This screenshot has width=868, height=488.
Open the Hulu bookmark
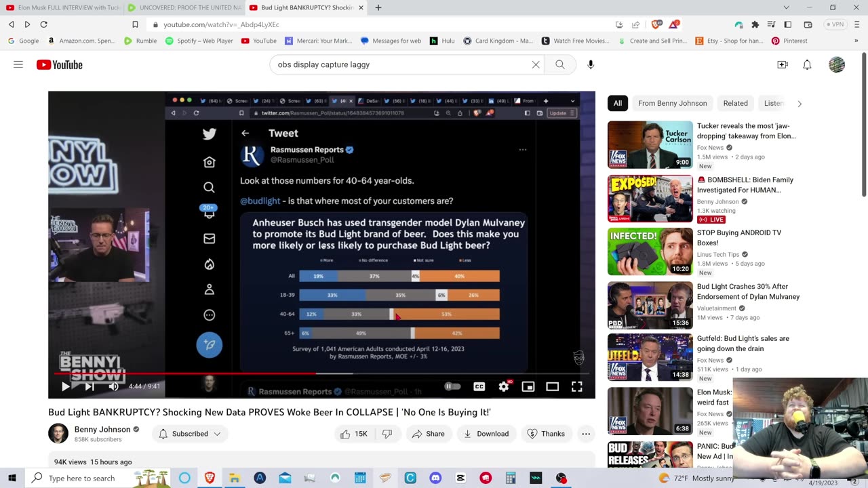(x=442, y=41)
